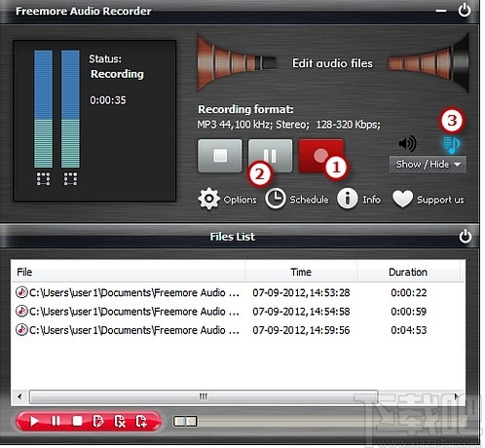
Task: Click the scrollbar right arrow
Action: (x=456, y=396)
